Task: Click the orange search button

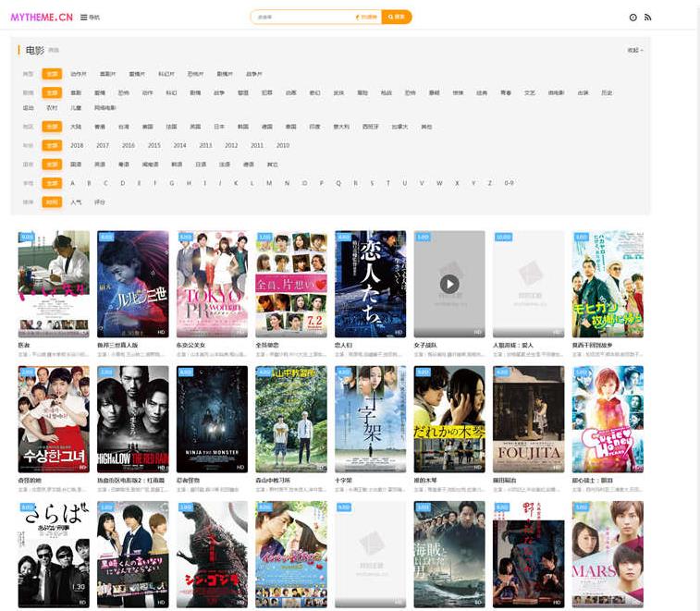Action: (397, 18)
